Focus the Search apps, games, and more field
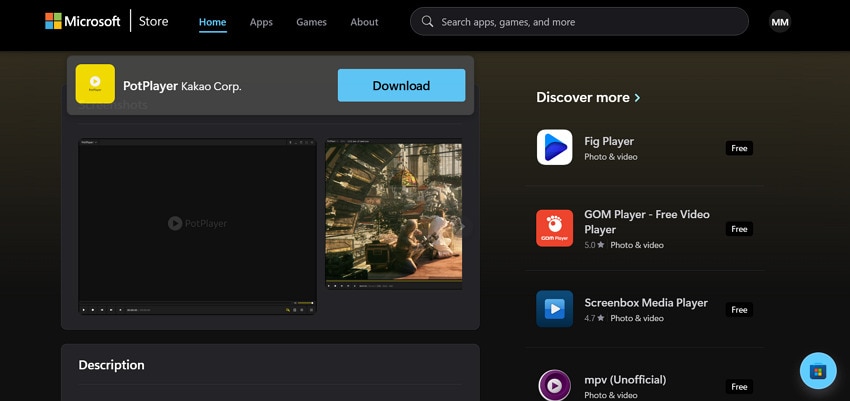The width and height of the screenshot is (850, 401). point(579,22)
